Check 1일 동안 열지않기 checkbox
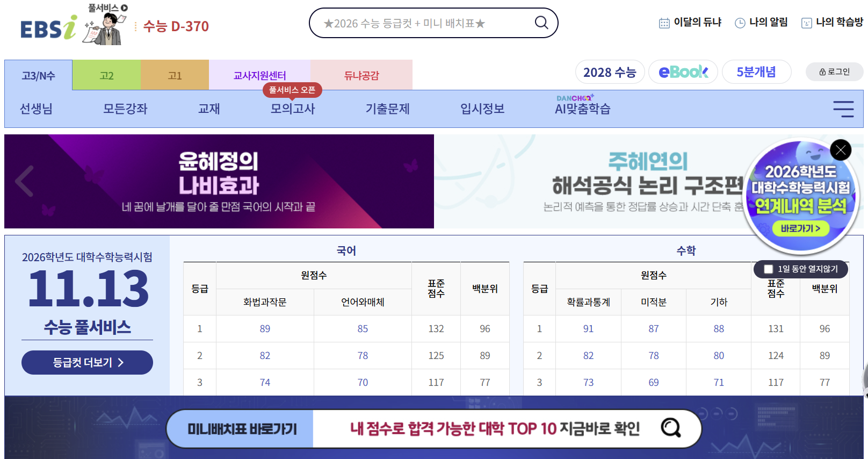868x459 pixels. pyautogui.click(x=769, y=269)
